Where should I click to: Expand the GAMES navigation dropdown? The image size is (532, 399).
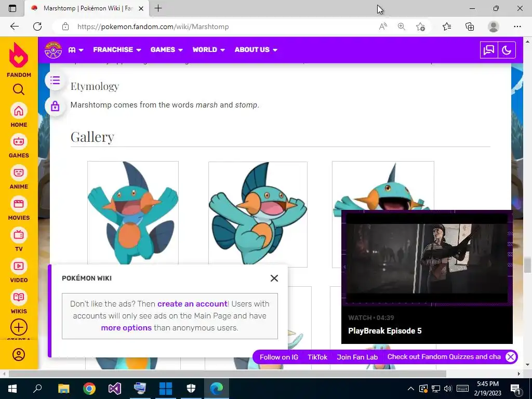(x=167, y=49)
